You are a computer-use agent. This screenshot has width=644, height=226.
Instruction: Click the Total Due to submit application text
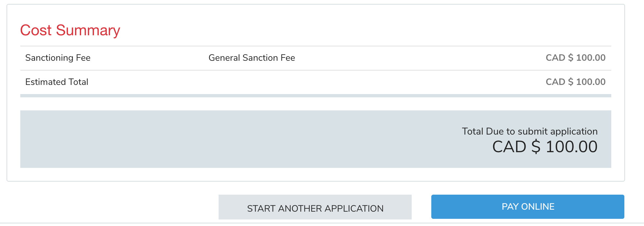point(529,131)
